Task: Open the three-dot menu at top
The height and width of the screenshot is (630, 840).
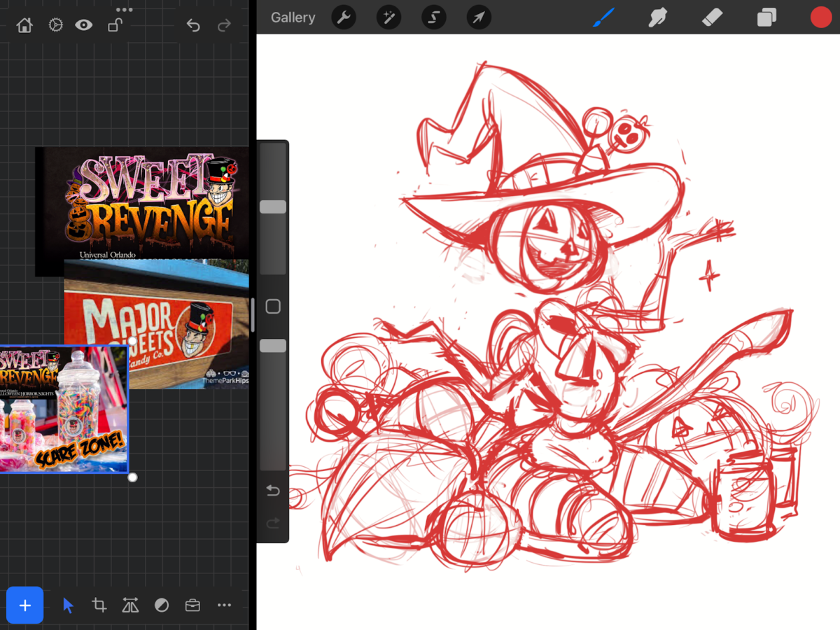Action: coord(125,10)
